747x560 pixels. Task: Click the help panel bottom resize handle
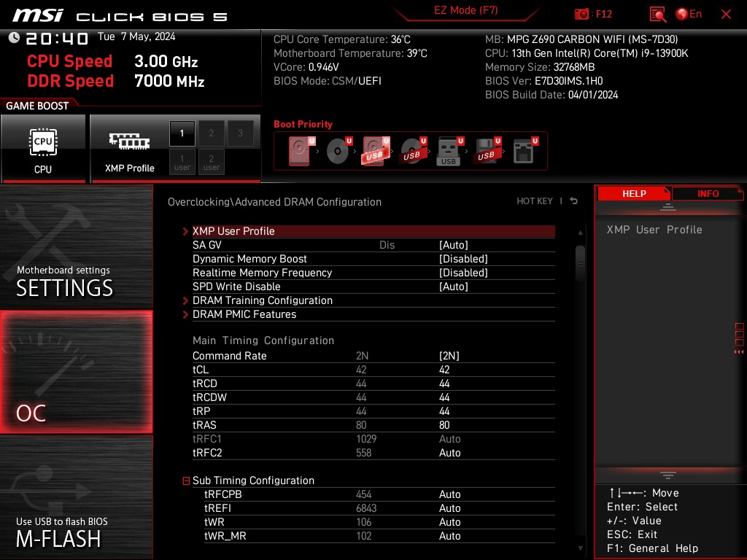click(668, 475)
